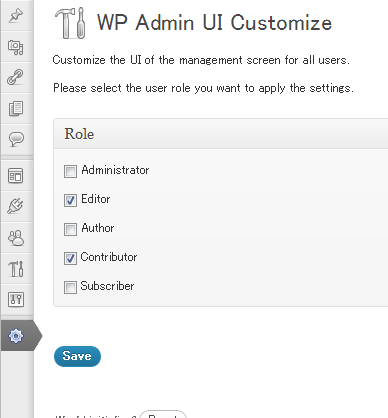Uncheck the Editor role checkbox

pyautogui.click(x=70, y=200)
